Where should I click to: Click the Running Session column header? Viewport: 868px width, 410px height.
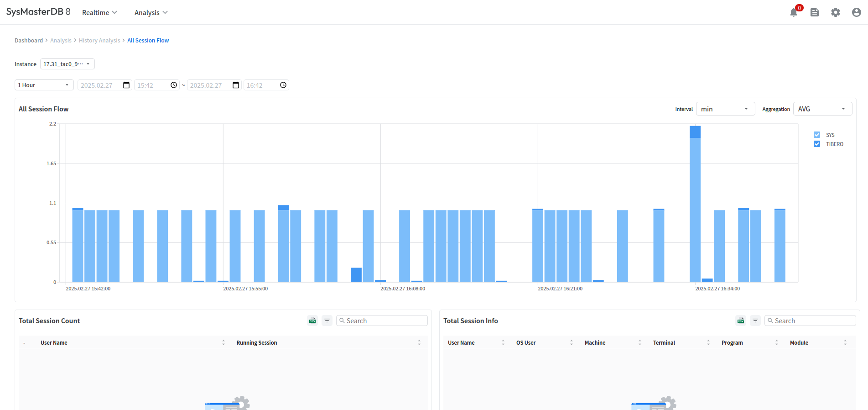click(x=256, y=342)
